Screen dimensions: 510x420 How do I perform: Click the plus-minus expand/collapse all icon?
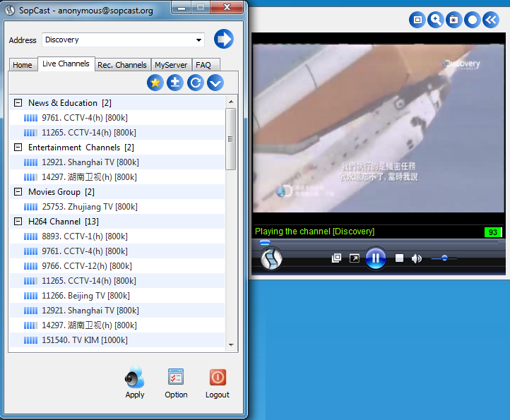point(175,83)
